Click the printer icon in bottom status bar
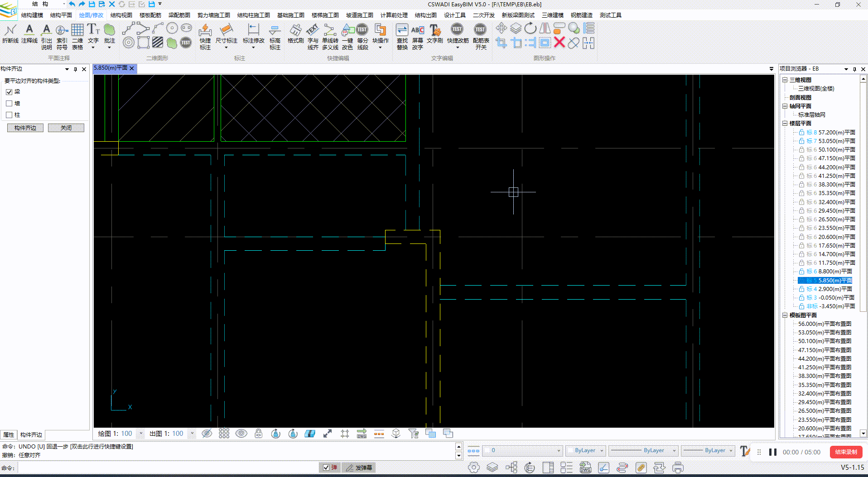The width and height of the screenshot is (868, 477). pyautogui.click(x=678, y=467)
